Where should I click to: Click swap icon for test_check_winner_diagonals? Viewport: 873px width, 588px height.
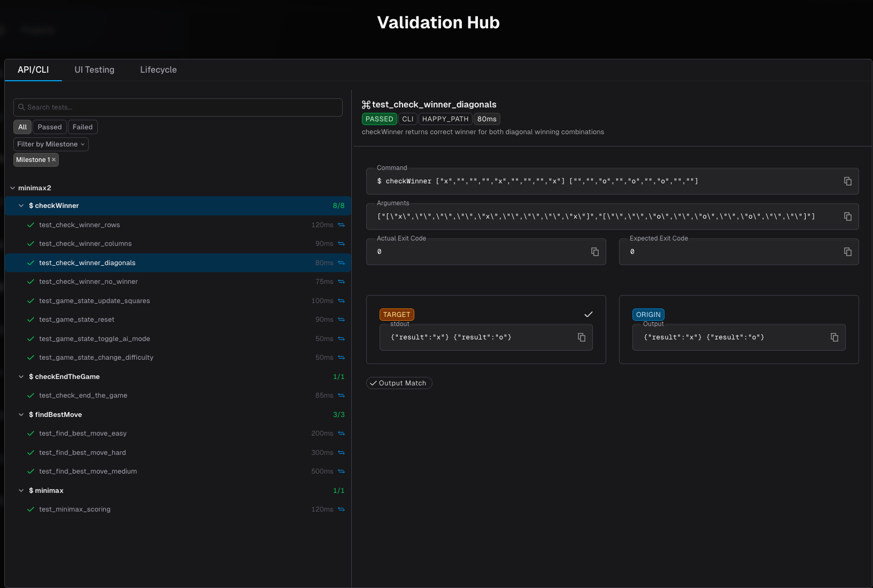[x=341, y=263]
